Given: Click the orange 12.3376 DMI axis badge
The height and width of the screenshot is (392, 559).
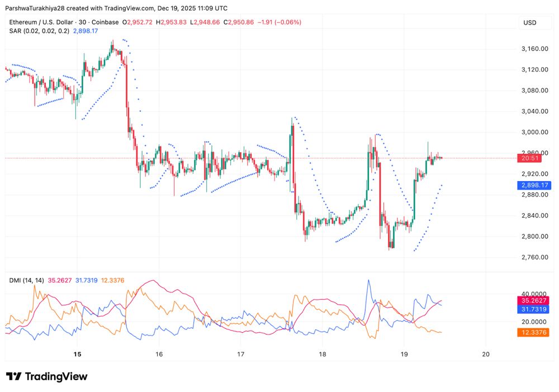Looking at the screenshot, I should point(535,333).
